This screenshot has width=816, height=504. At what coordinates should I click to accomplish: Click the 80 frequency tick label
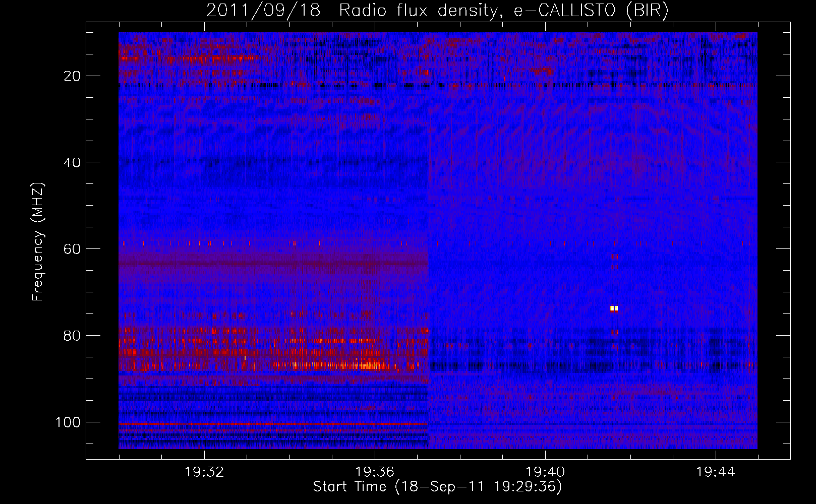point(72,336)
